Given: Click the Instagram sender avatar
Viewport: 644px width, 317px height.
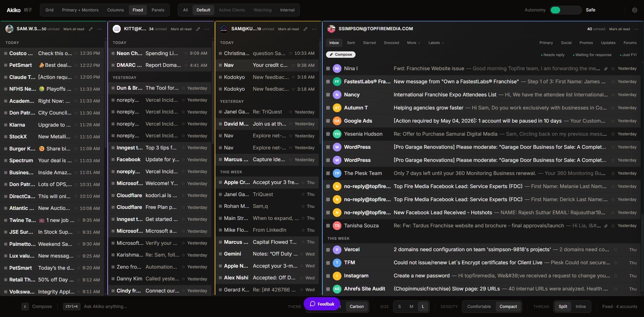Looking at the screenshot, I should tap(337, 276).
